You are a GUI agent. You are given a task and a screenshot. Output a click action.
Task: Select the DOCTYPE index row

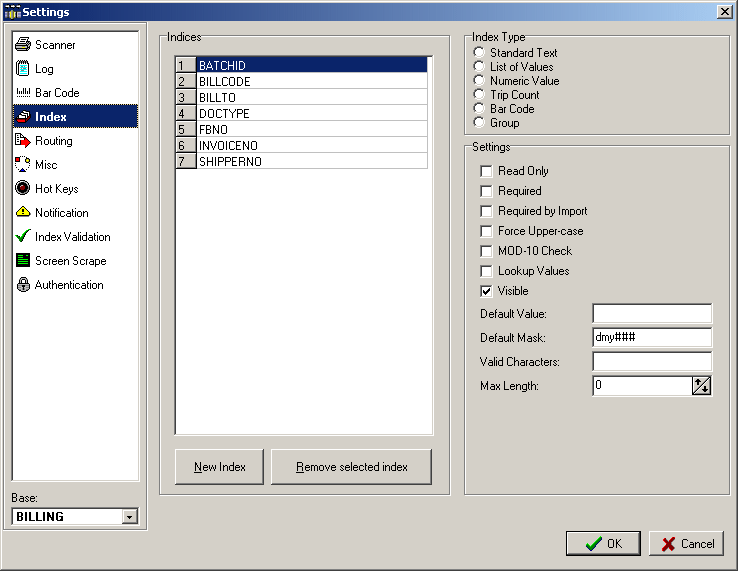[x=312, y=113]
